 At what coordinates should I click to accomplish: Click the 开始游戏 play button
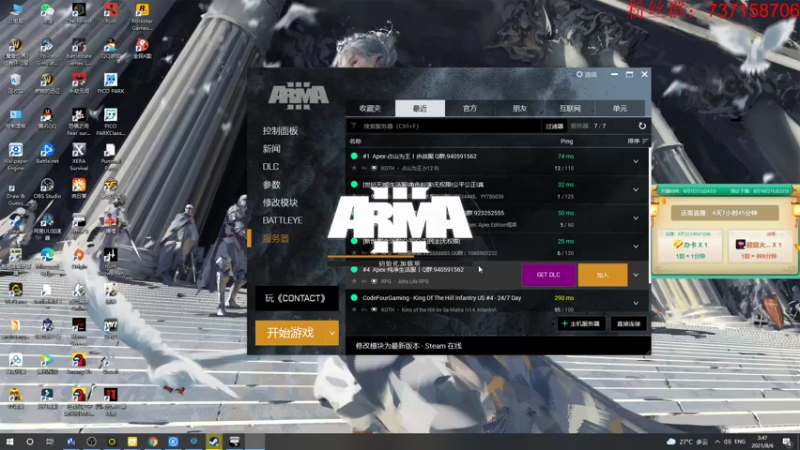pyautogui.click(x=290, y=333)
